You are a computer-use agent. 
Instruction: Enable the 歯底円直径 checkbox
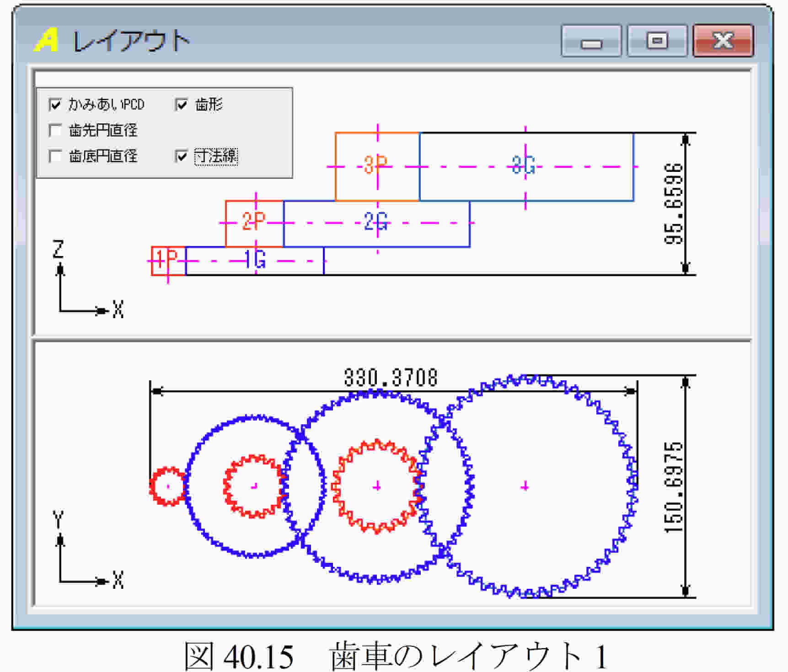point(55,156)
